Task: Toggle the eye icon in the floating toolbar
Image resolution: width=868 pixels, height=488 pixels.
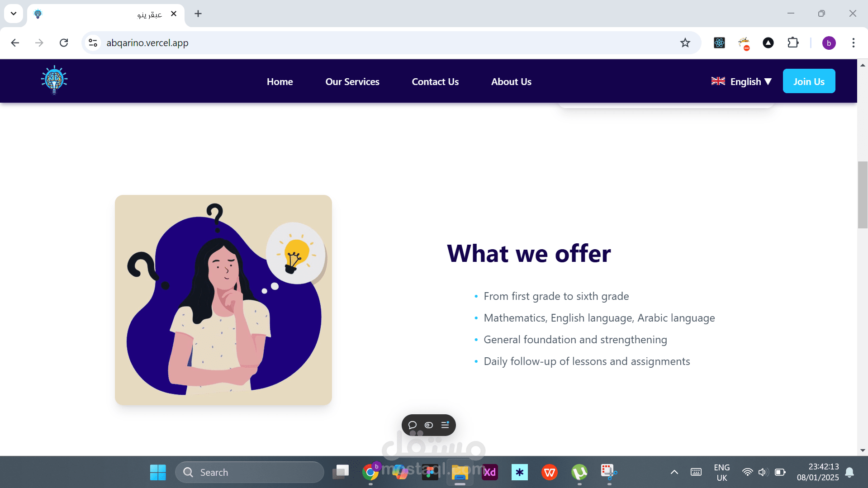Action: click(x=429, y=425)
